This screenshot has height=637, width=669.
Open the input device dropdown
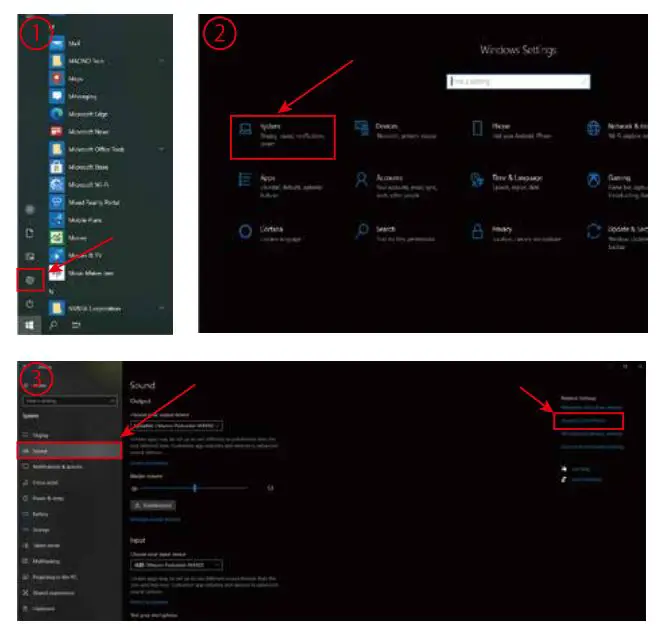(x=176, y=565)
